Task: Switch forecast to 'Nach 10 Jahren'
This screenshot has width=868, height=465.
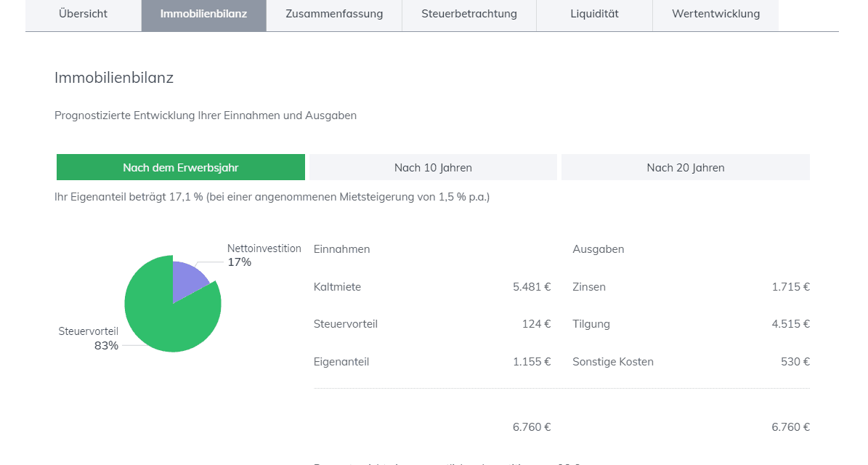Action: (433, 167)
